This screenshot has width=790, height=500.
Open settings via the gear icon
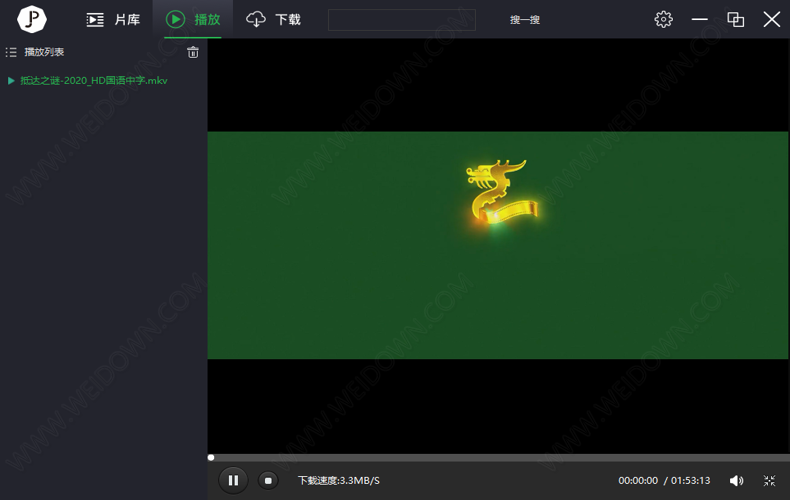[x=663, y=20]
